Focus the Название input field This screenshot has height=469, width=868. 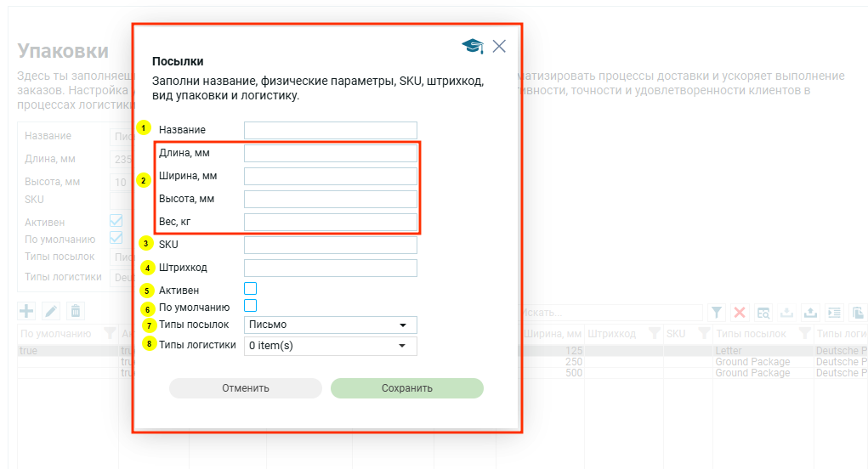click(x=330, y=130)
